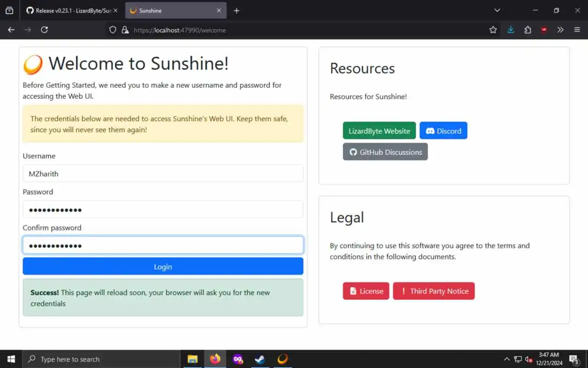Viewport: 588px width, 368px height.
Task: Select the Sunshine browser tab
Action: [175, 10]
